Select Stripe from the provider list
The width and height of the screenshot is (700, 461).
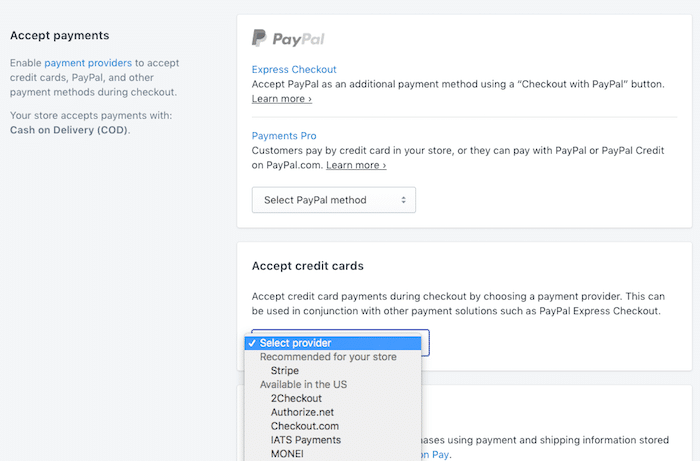(284, 371)
